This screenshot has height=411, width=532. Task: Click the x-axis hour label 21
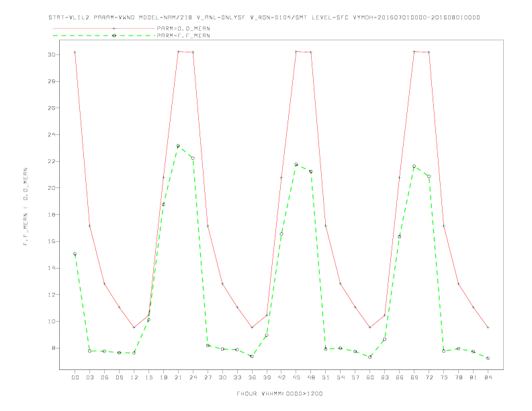tap(178, 377)
